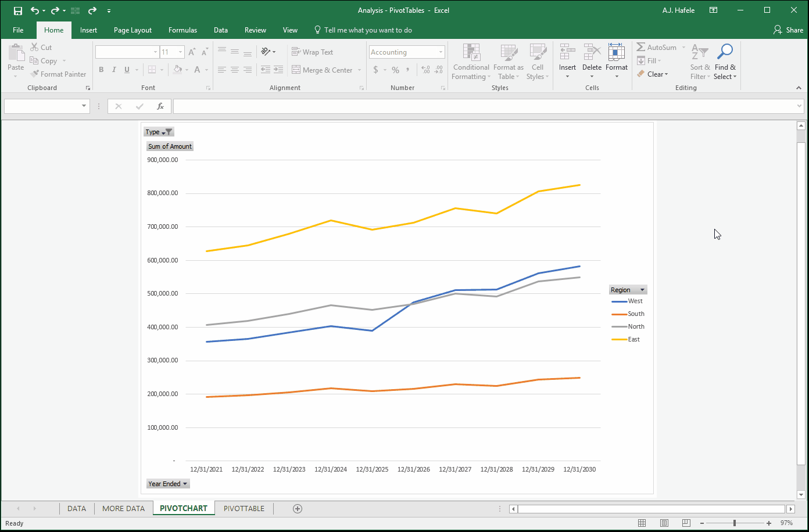Click the Zoom In plus button
This screenshot has width=809, height=532.
769,523
